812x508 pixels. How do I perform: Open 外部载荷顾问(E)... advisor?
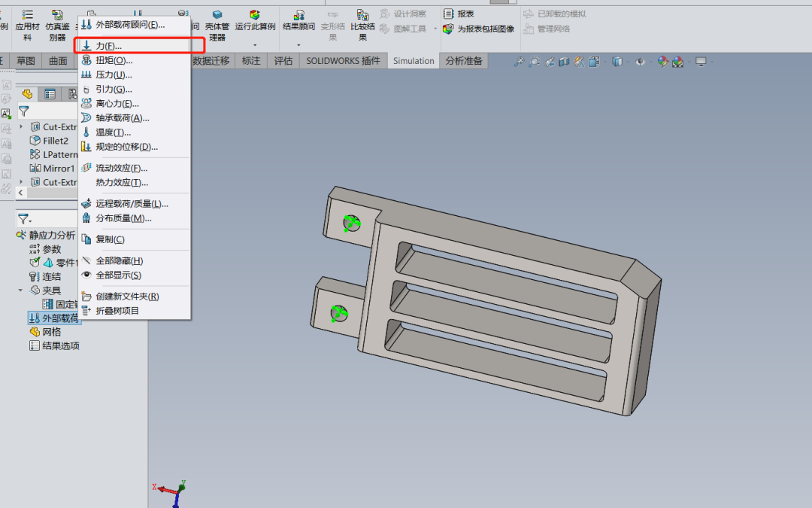coord(135,24)
